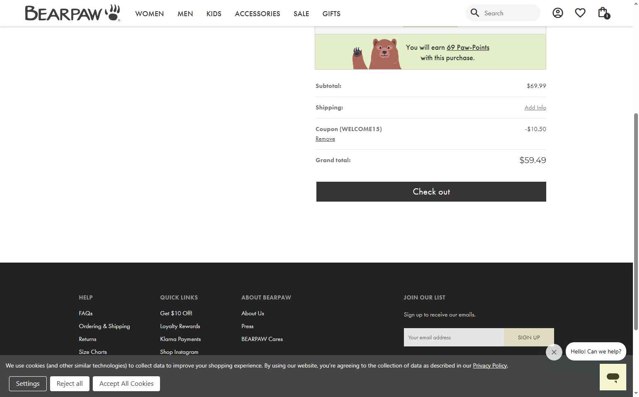
Task: Open the Returns footer link
Action: point(88,339)
